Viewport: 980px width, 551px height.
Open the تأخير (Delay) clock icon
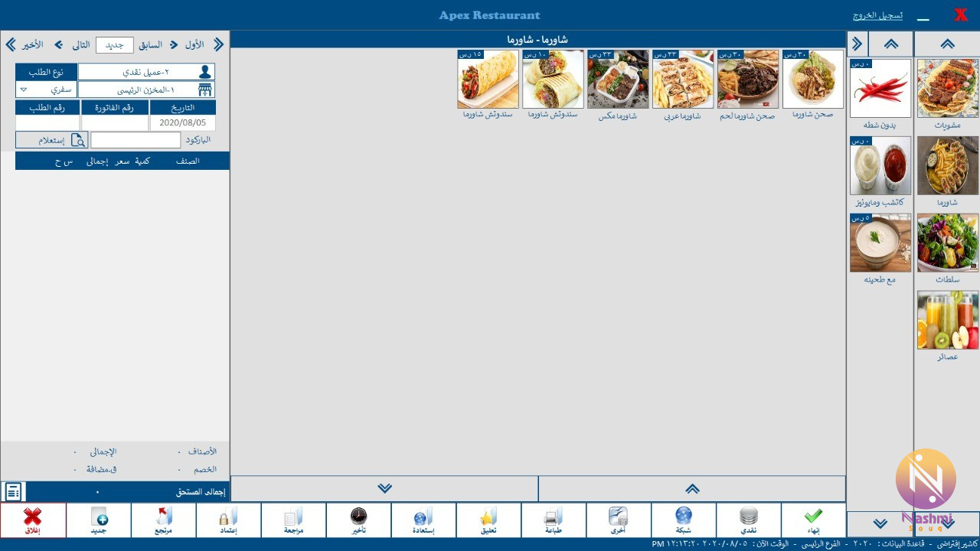(x=358, y=520)
